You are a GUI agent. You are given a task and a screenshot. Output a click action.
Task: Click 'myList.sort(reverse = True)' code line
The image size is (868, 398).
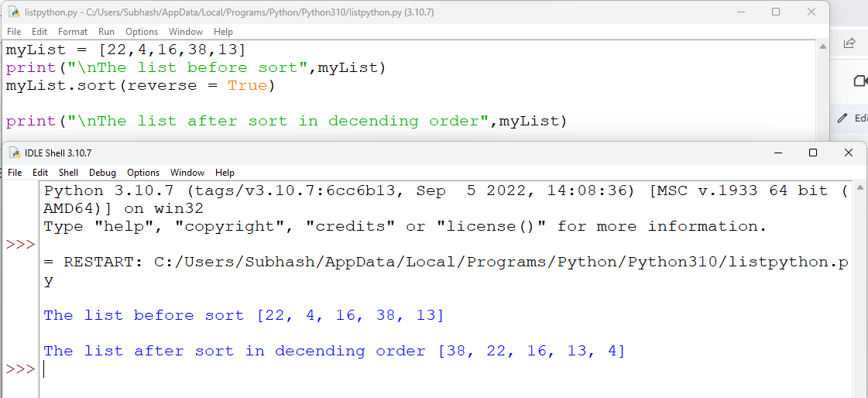point(141,85)
